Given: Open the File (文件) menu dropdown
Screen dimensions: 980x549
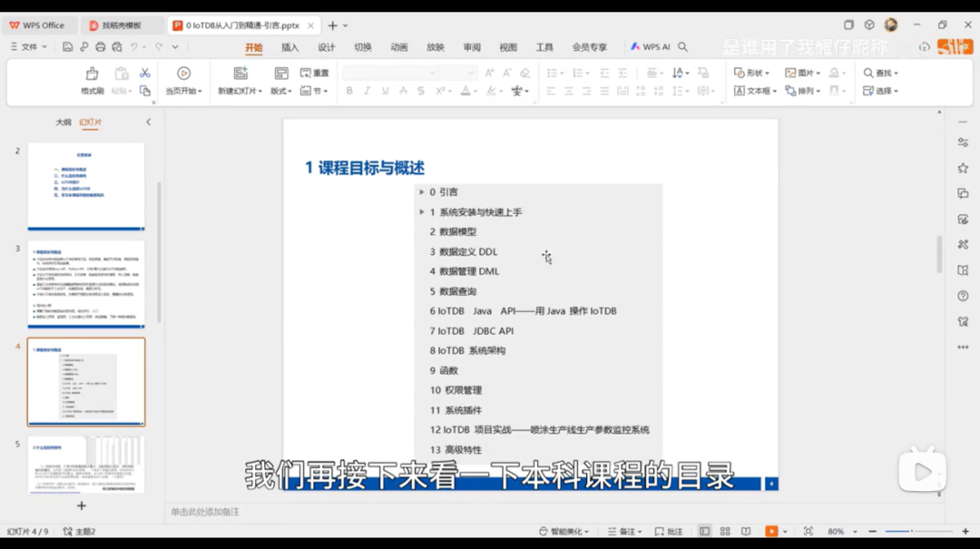Looking at the screenshot, I should point(28,47).
